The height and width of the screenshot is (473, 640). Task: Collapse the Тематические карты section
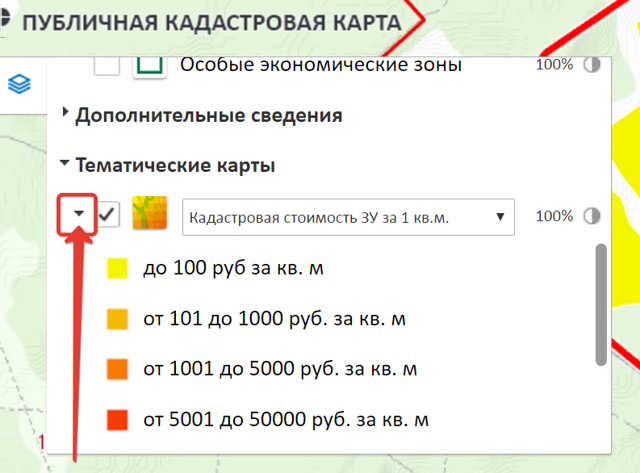(x=64, y=162)
